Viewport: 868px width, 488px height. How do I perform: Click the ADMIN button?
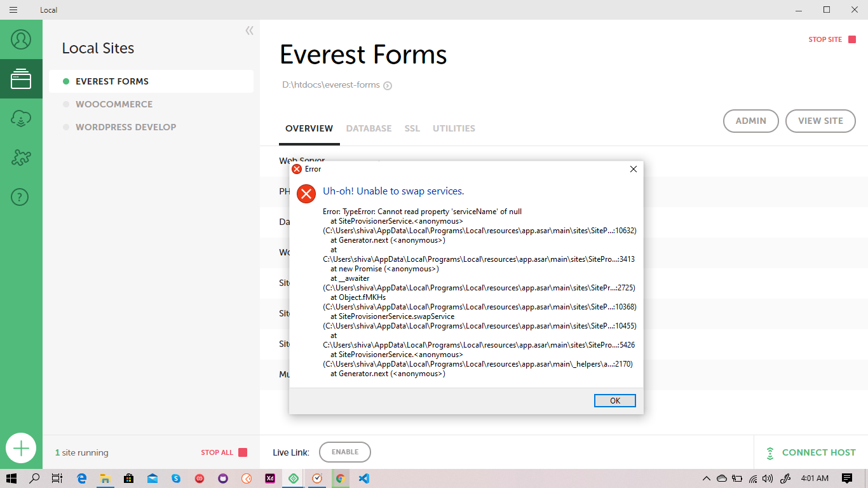(751, 121)
